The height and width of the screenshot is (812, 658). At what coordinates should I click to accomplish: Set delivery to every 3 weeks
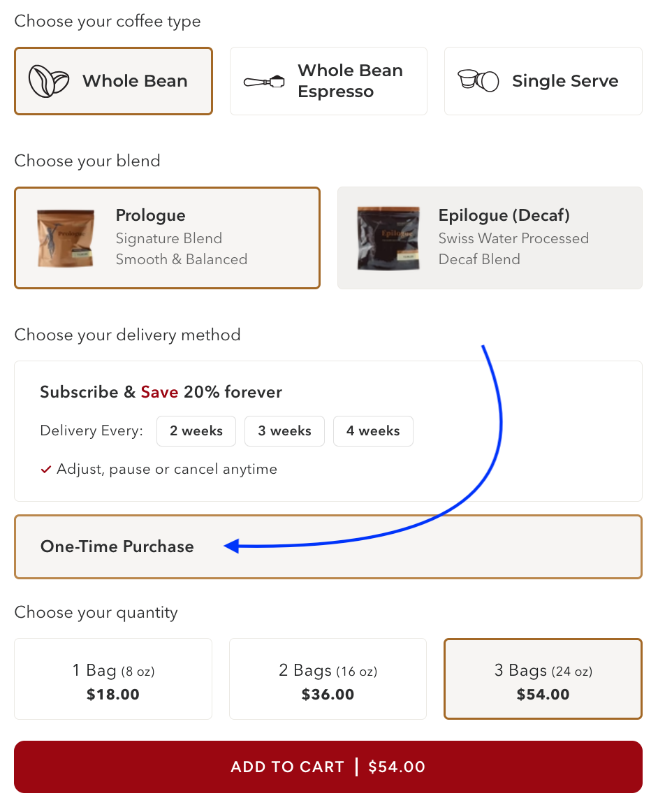click(x=284, y=431)
